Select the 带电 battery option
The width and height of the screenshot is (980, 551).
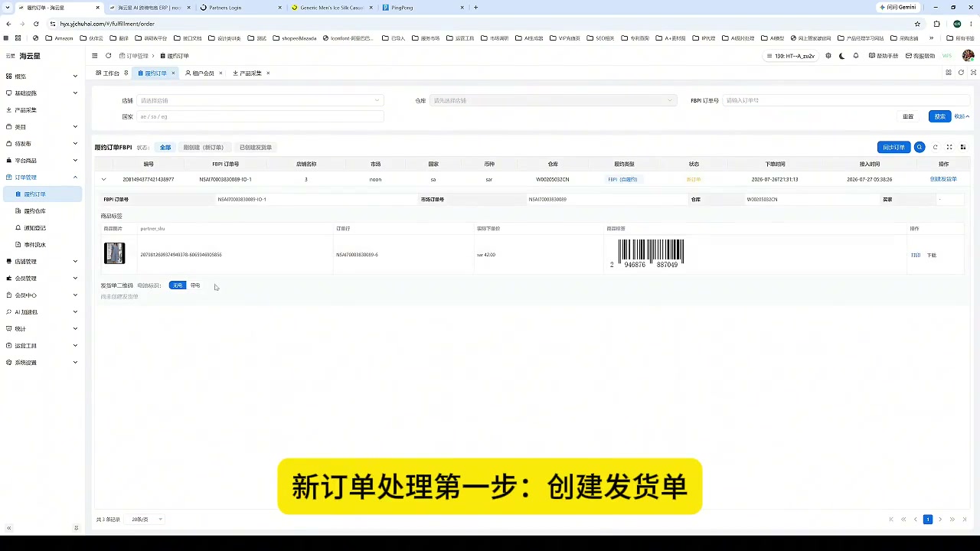(x=195, y=285)
